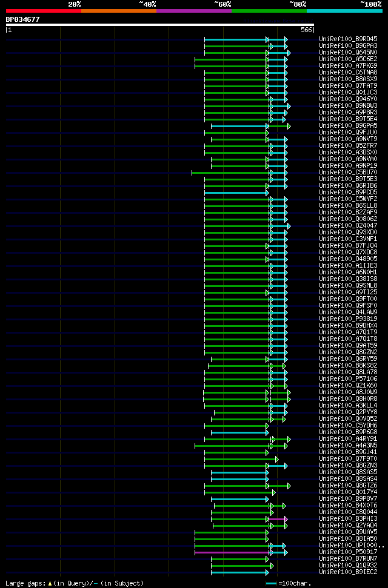Select the UniRef100_O48905 label
Viewport: 388px width, 588px height.
[x=348, y=259]
